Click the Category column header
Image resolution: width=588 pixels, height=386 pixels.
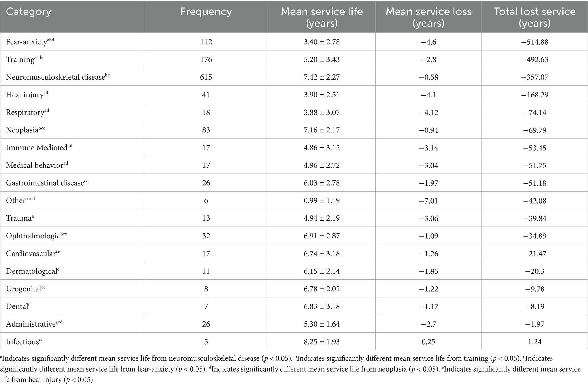pyautogui.click(x=28, y=12)
